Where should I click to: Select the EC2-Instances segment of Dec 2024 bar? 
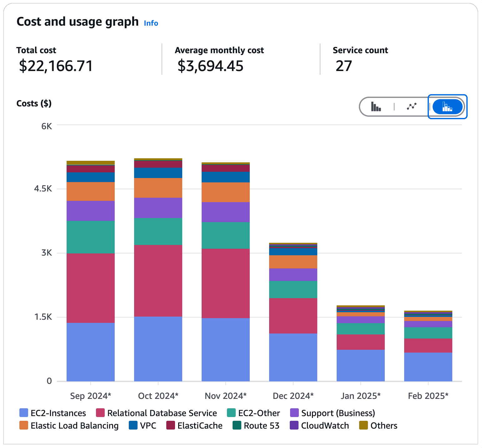[293, 357]
